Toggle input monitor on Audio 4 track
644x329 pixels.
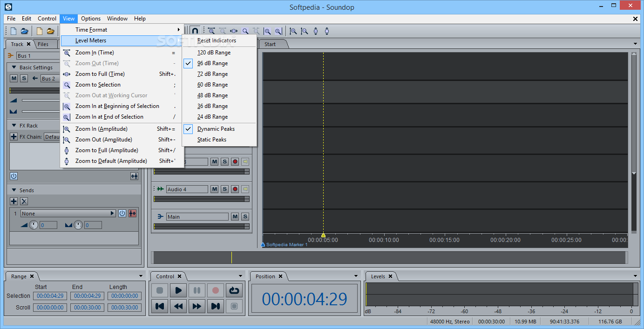(x=245, y=189)
